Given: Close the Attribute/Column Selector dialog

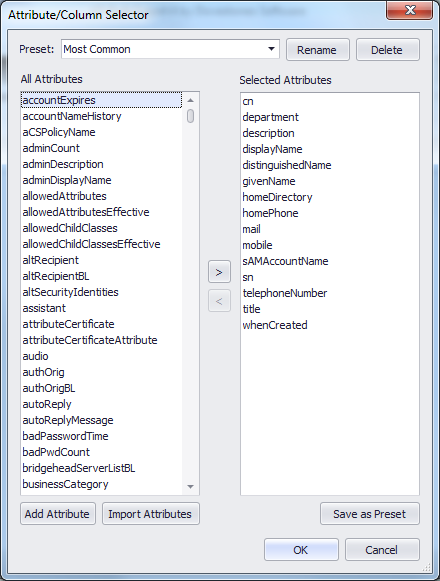Looking at the screenshot, I should [409, 10].
